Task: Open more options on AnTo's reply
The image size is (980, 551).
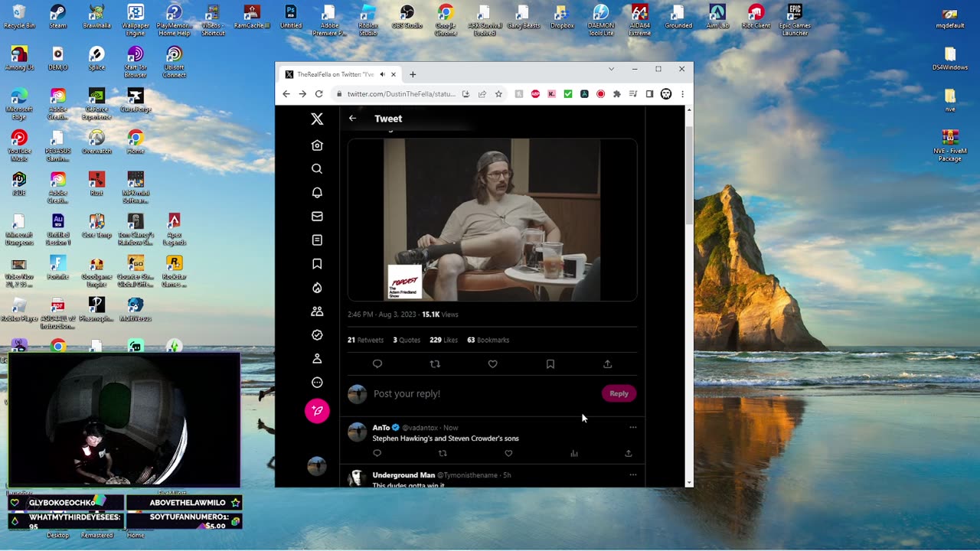Action: (x=632, y=427)
